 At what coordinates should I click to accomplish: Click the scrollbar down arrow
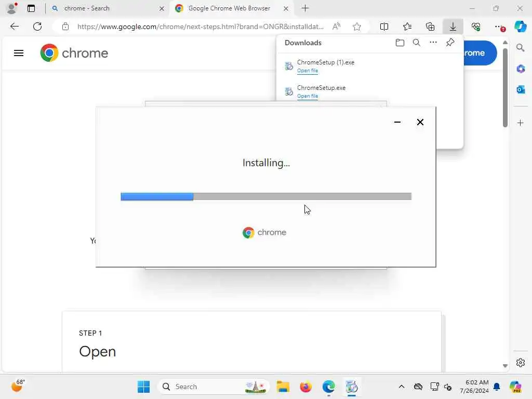tap(505, 366)
